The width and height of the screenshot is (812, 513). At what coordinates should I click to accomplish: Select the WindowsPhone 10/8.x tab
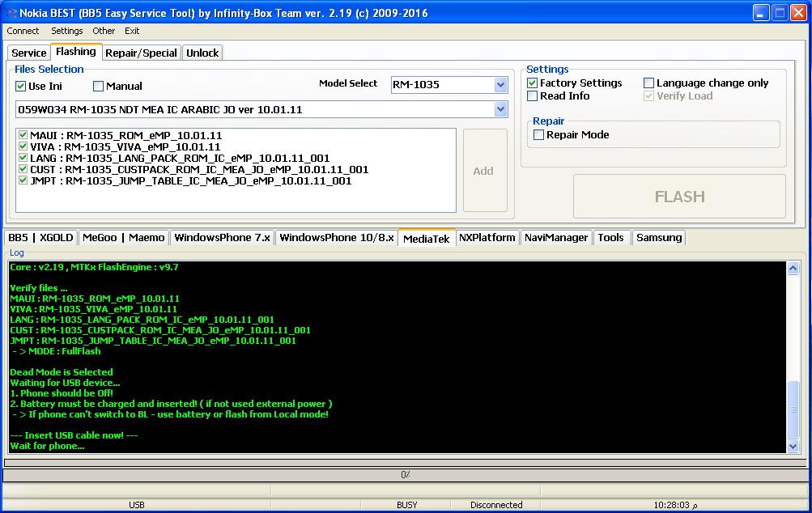337,238
